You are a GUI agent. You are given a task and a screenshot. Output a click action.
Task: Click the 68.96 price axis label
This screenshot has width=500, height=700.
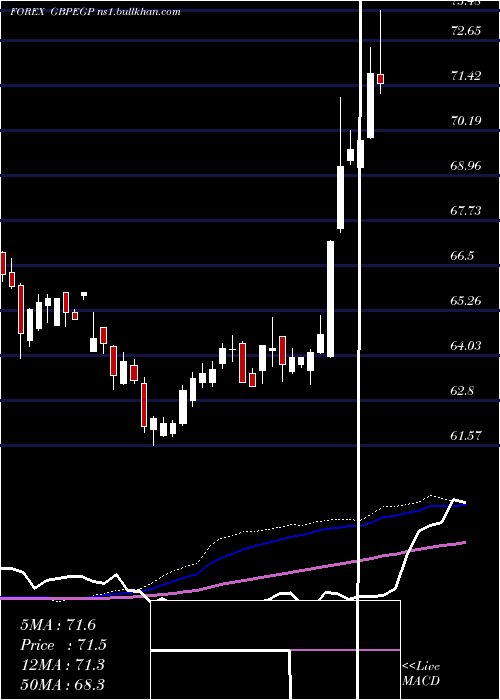[x=466, y=166]
